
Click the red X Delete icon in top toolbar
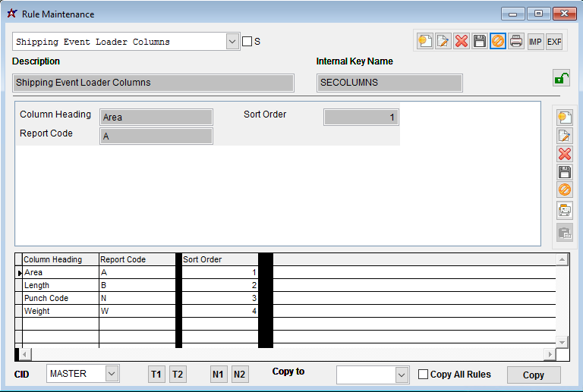pyautogui.click(x=461, y=41)
